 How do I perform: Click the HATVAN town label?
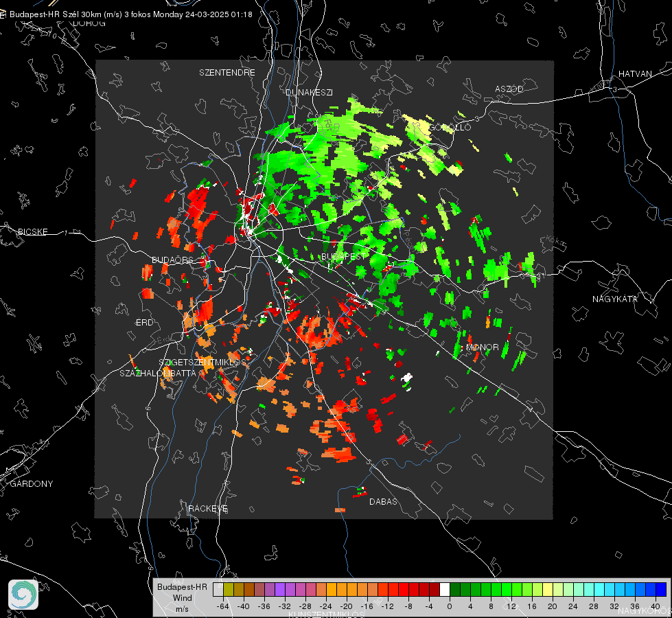tap(635, 73)
